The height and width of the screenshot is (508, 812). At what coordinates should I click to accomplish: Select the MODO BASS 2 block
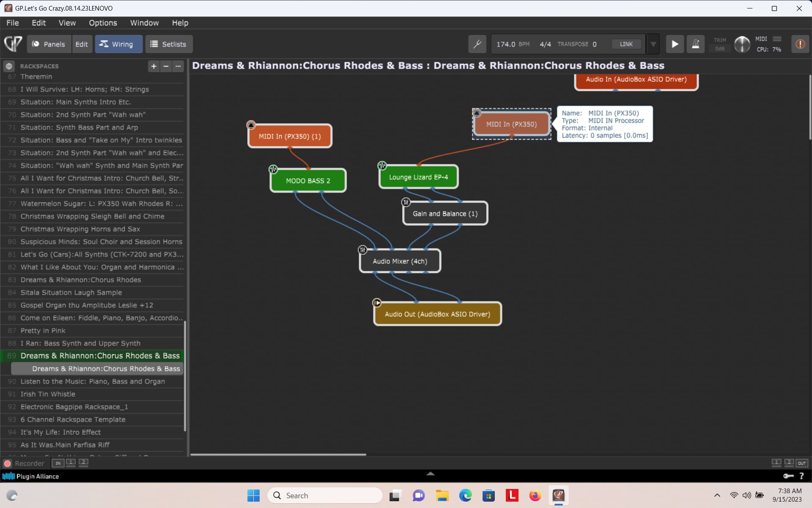(x=308, y=181)
